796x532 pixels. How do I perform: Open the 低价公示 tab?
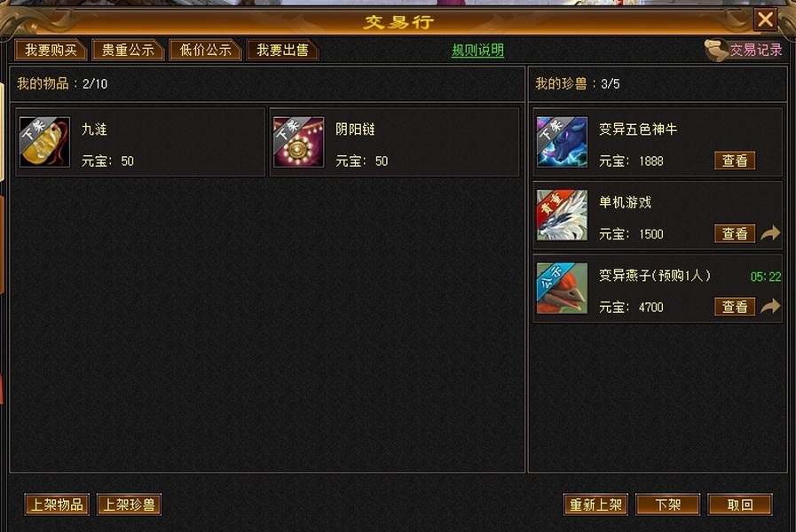[205, 51]
